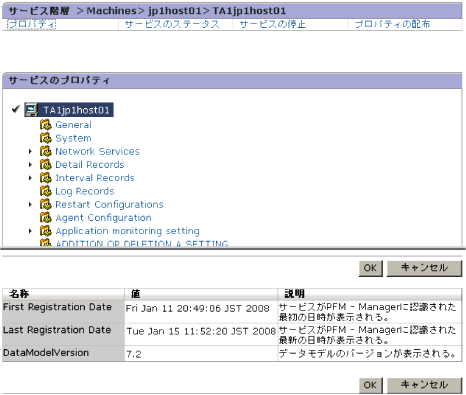Open the ADDITION OR DELETION A SETTING link
Image resolution: width=466 pixels, height=395 pixels.
pos(142,243)
